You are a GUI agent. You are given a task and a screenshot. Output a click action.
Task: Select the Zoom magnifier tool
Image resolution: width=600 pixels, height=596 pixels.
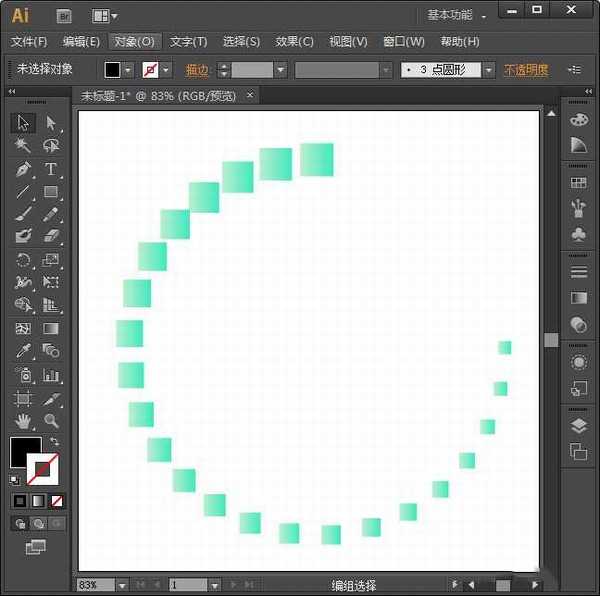51,421
